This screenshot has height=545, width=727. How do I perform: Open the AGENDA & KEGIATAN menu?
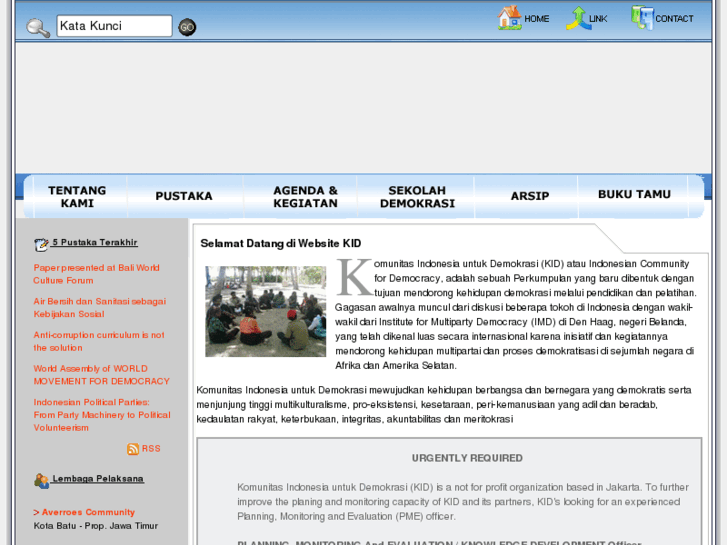tap(305, 197)
